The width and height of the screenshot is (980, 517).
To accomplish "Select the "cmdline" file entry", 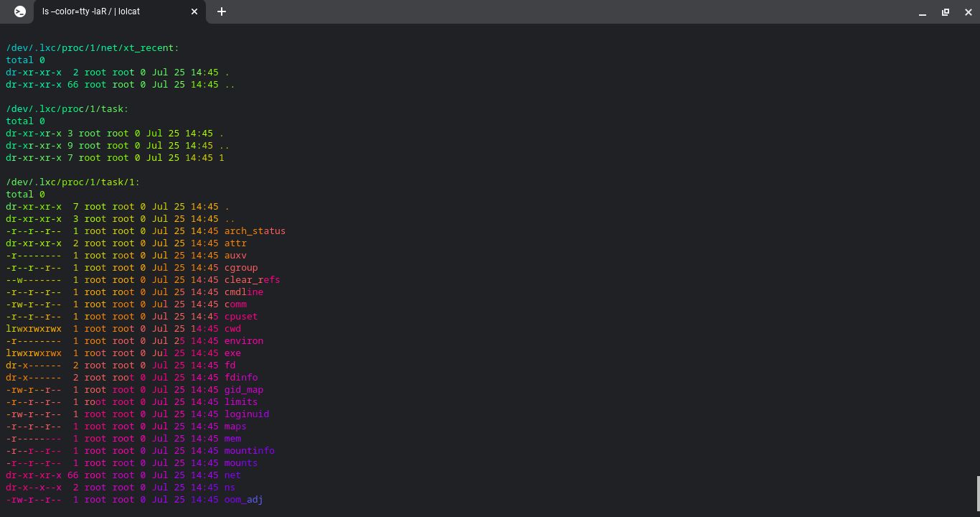I will [243, 292].
